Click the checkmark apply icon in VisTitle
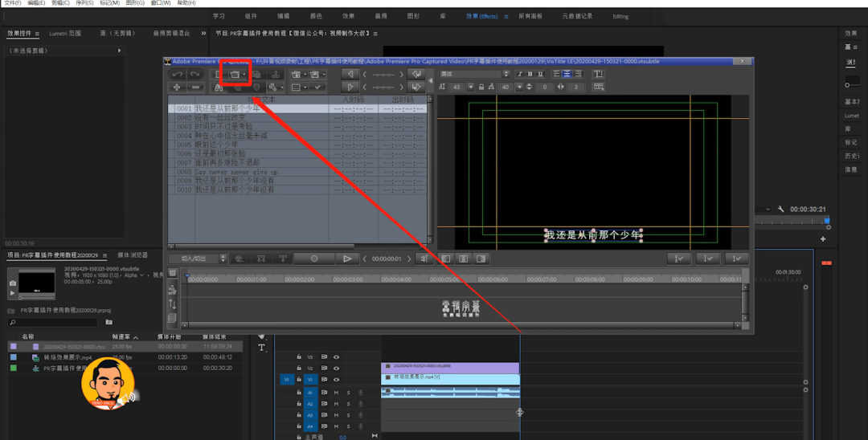Image resolution: width=868 pixels, height=440 pixels. (x=317, y=88)
